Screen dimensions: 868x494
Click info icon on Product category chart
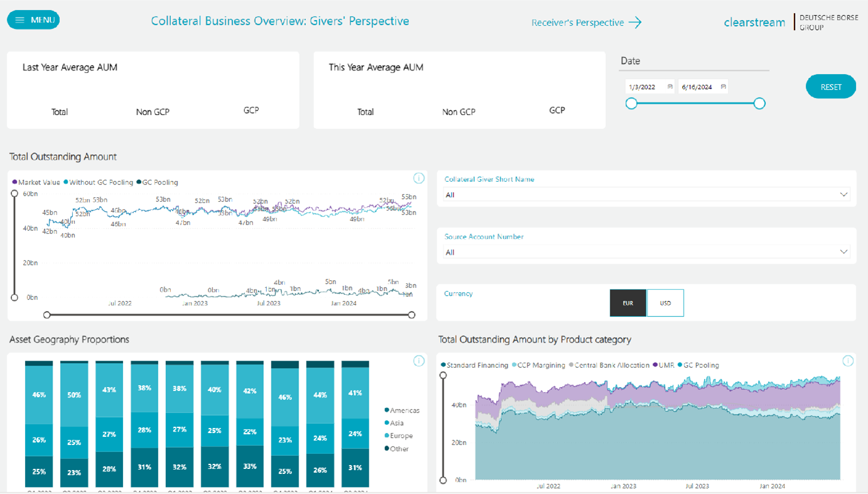[847, 361]
